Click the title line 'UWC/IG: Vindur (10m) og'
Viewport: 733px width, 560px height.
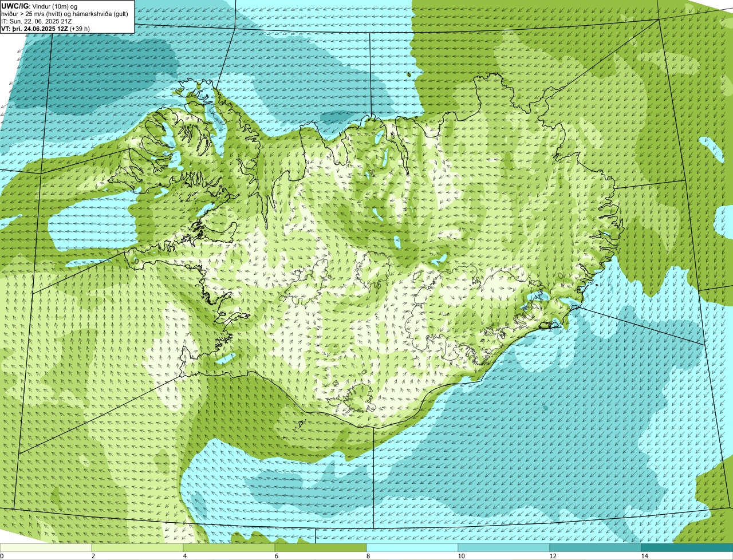39,6
